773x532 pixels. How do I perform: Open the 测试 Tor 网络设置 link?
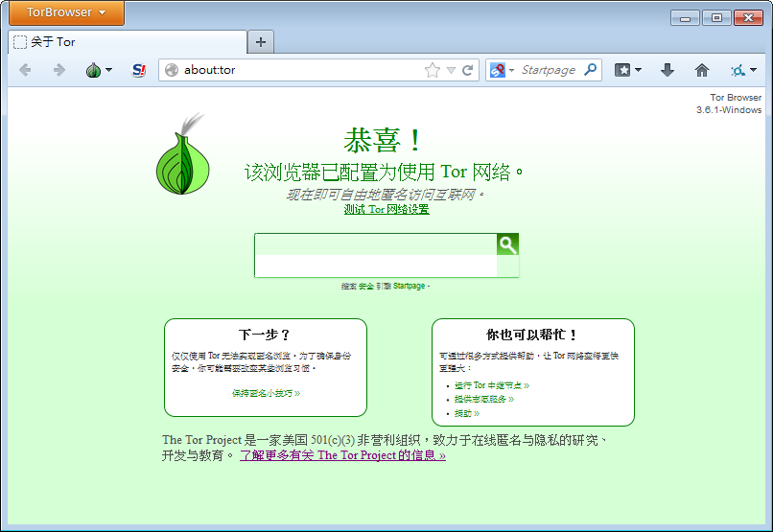click(386, 209)
